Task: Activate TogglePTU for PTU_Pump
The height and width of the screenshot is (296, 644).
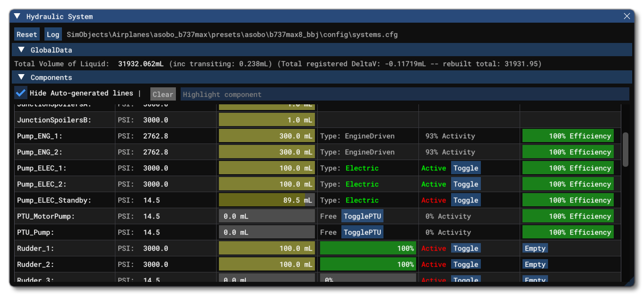Action: point(362,232)
